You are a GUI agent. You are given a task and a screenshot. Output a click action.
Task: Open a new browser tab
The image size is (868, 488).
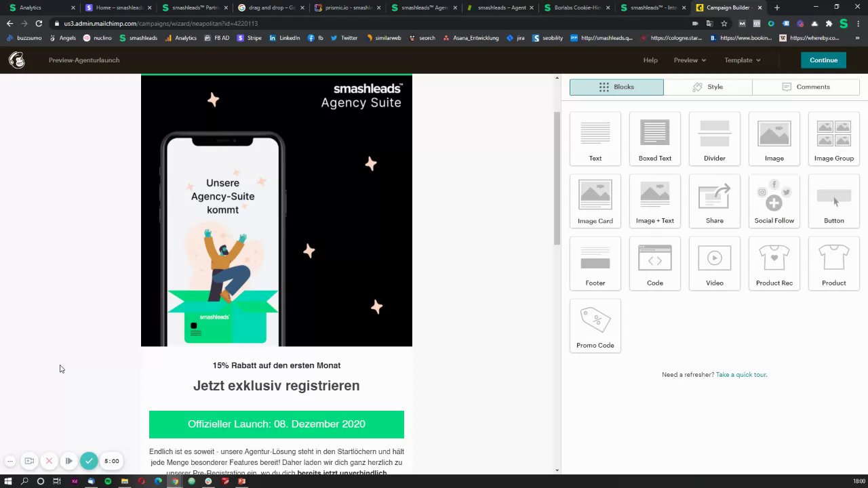[777, 7]
